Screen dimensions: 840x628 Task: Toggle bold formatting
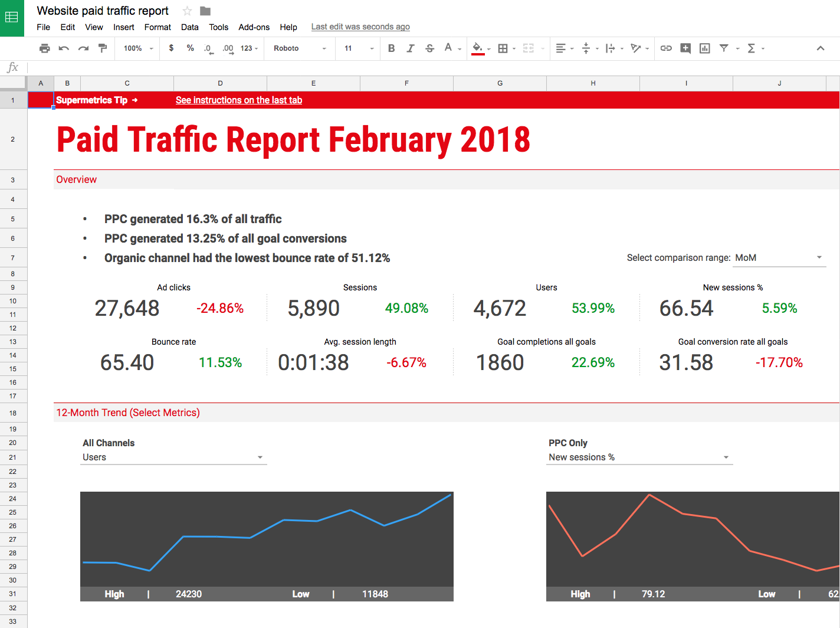(391, 48)
